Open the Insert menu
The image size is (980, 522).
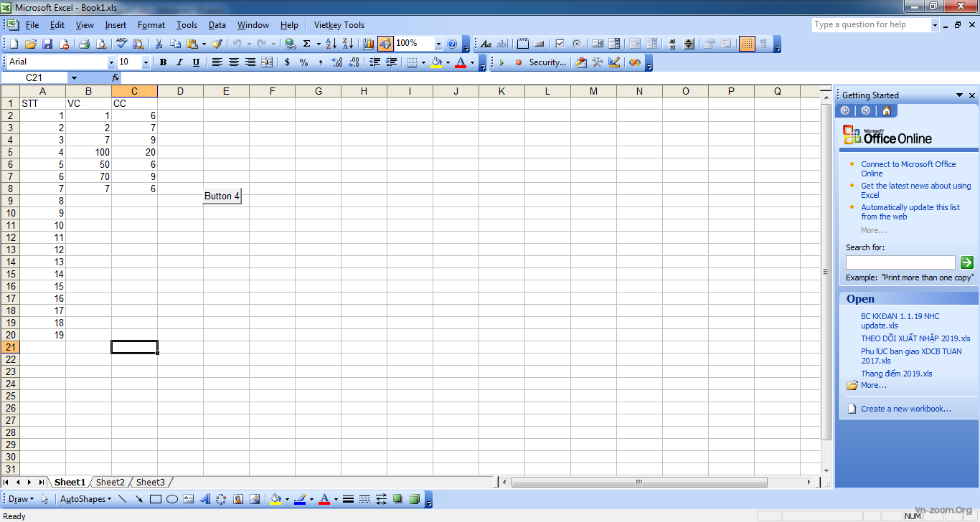pos(116,25)
